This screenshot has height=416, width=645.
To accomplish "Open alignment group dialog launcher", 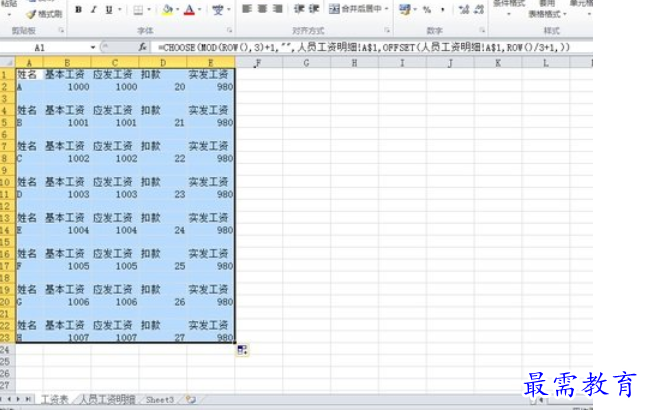I will coord(387,30).
